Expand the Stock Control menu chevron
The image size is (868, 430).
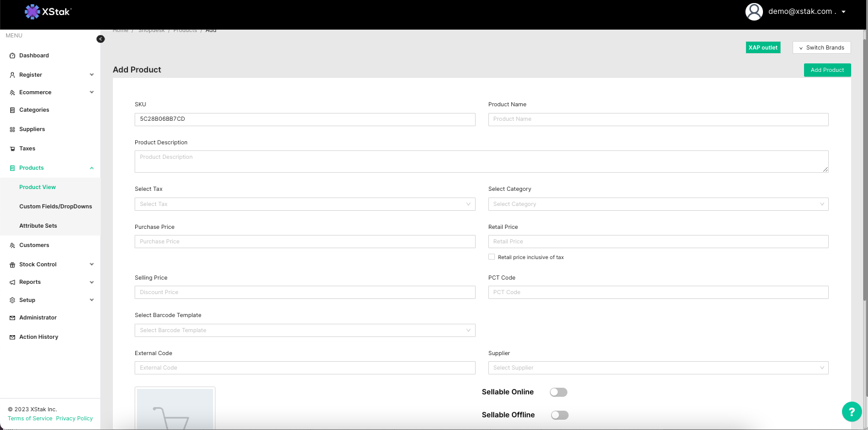[x=92, y=265]
